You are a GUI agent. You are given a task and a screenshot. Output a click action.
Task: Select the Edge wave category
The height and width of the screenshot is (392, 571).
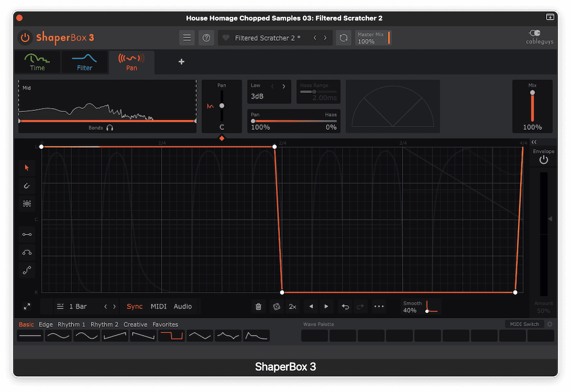coord(46,324)
